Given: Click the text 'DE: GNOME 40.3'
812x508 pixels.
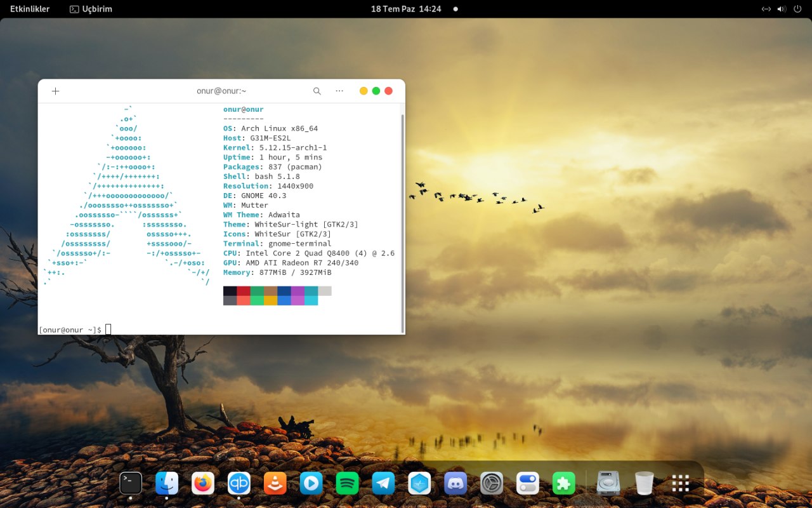Looking at the screenshot, I should pyautogui.click(x=254, y=196).
